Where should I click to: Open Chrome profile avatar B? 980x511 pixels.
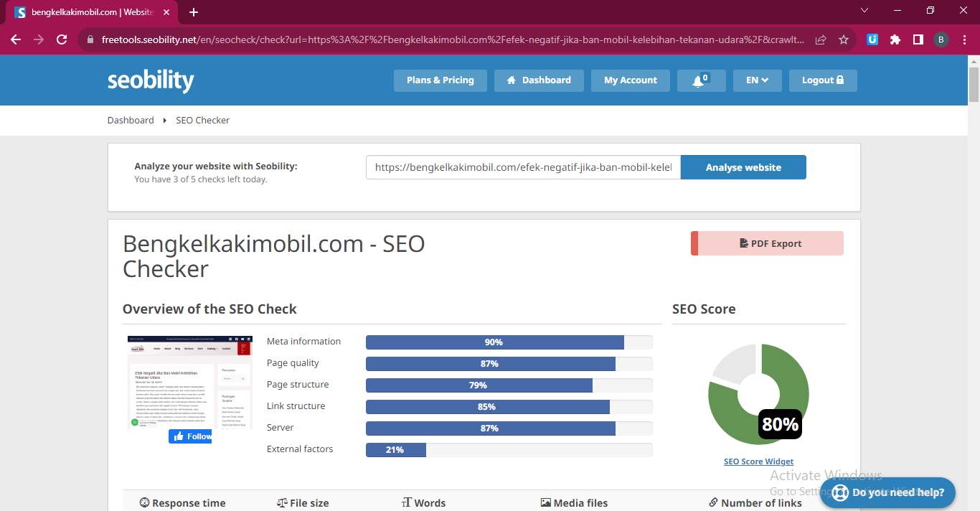click(x=941, y=39)
